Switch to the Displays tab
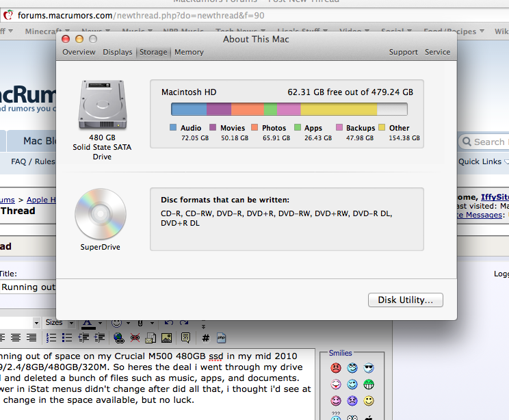The image size is (509, 420). point(118,52)
